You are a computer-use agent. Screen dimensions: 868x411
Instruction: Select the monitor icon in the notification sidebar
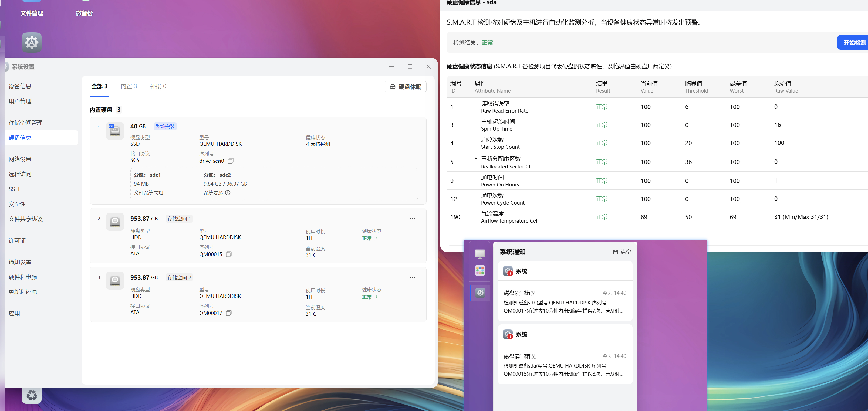click(480, 253)
